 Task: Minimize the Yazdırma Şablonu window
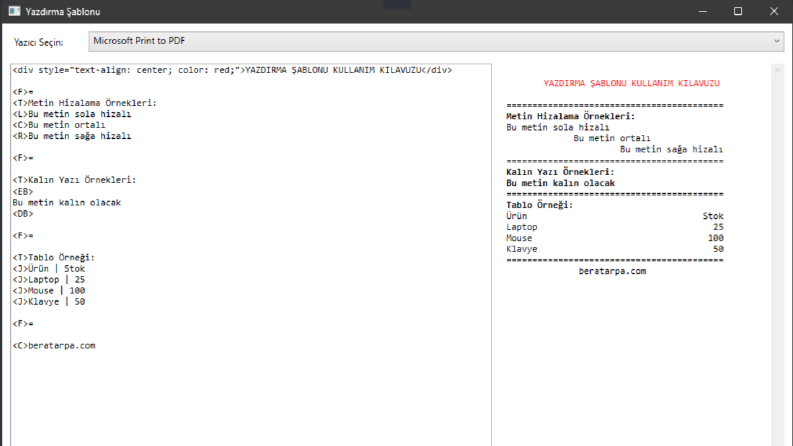[703, 11]
